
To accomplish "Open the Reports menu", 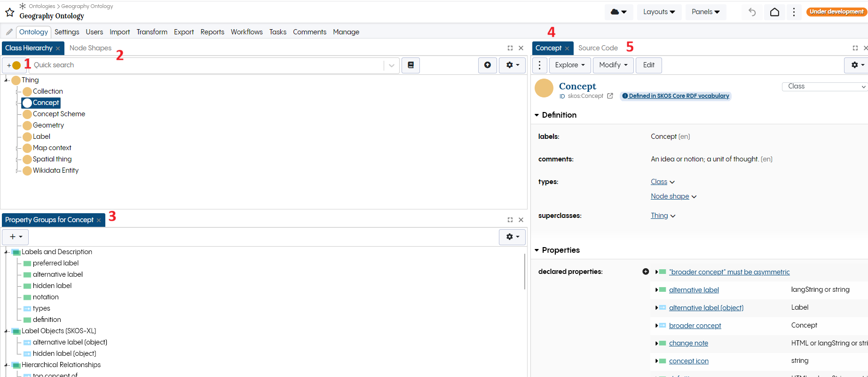I will pyautogui.click(x=212, y=32).
